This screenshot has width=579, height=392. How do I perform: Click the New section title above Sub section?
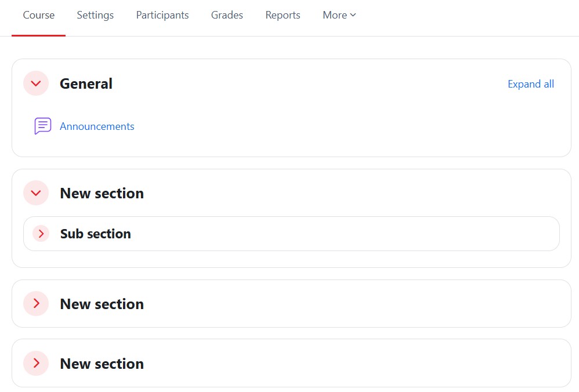[102, 193]
